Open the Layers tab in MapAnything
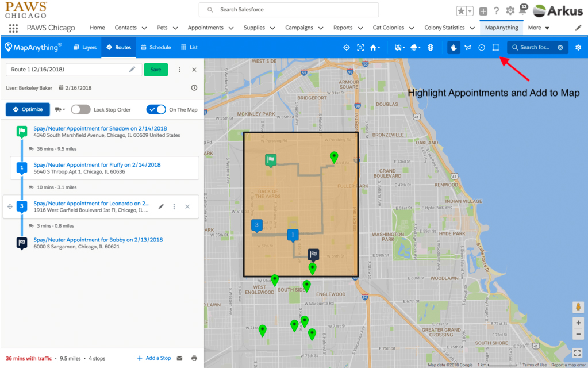 pyautogui.click(x=85, y=48)
